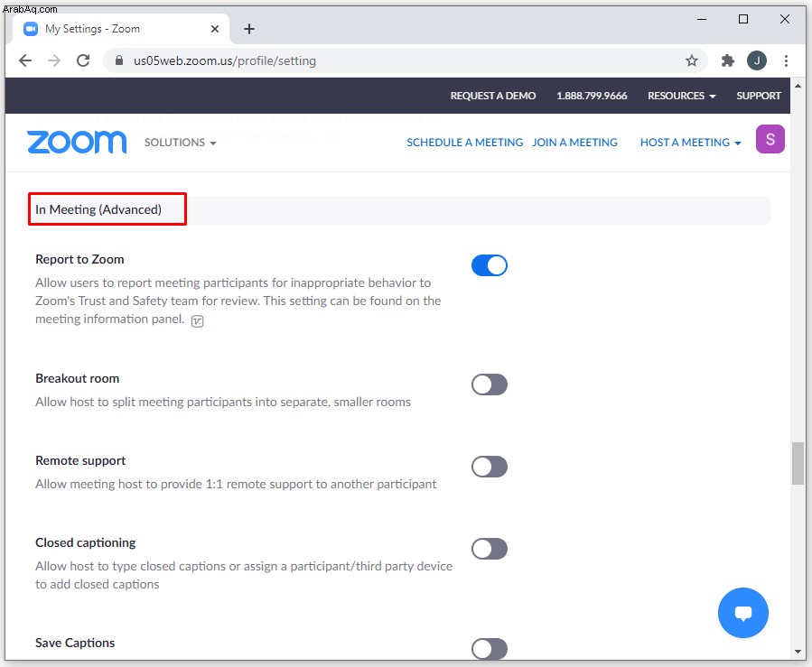Click the browser forward arrow

click(x=54, y=60)
